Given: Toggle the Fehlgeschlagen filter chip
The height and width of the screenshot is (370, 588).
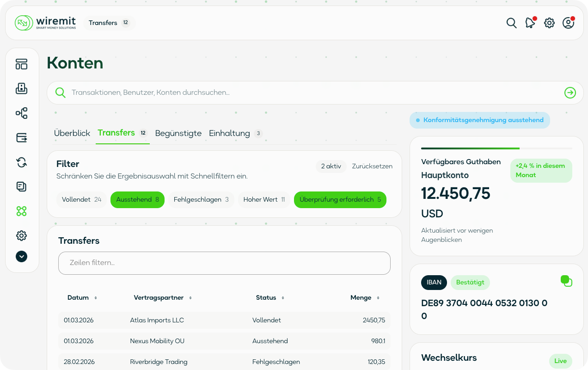Looking at the screenshot, I should (x=201, y=200).
